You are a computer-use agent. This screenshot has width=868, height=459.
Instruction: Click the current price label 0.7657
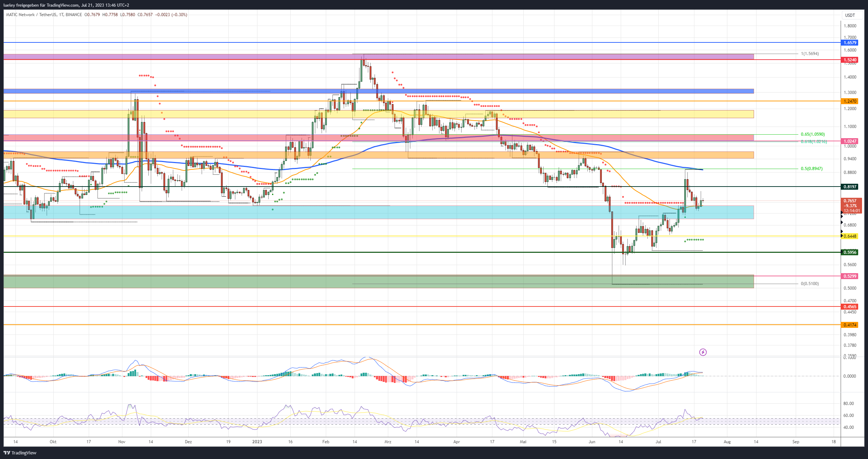coord(851,201)
